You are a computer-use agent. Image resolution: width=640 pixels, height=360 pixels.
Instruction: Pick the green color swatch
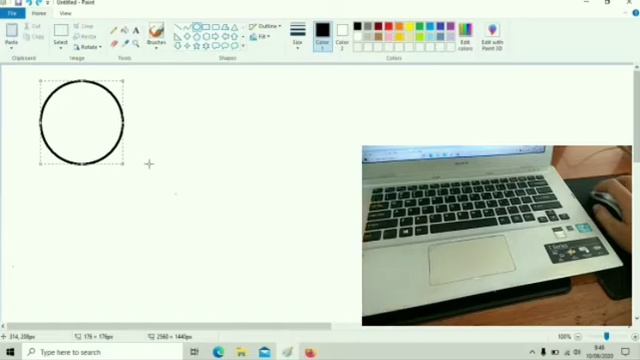click(x=420, y=27)
